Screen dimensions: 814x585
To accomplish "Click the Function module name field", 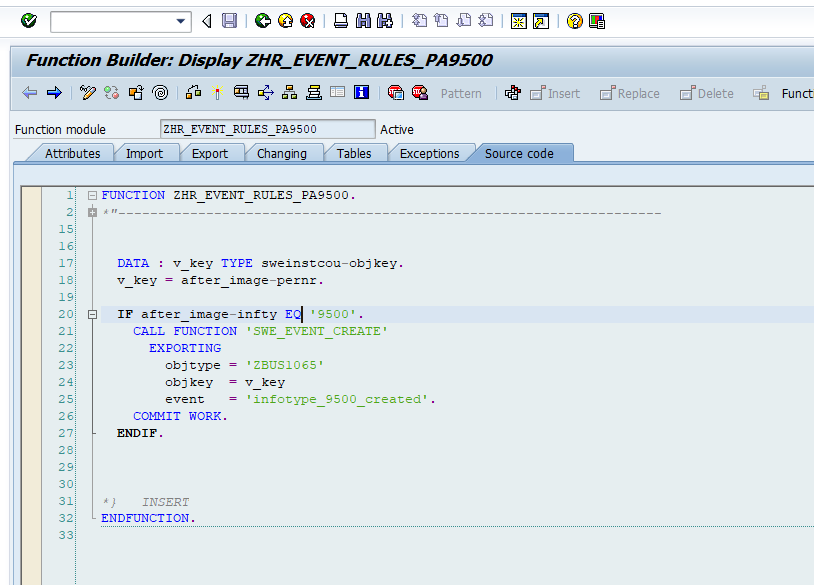I will tap(267, 129).
